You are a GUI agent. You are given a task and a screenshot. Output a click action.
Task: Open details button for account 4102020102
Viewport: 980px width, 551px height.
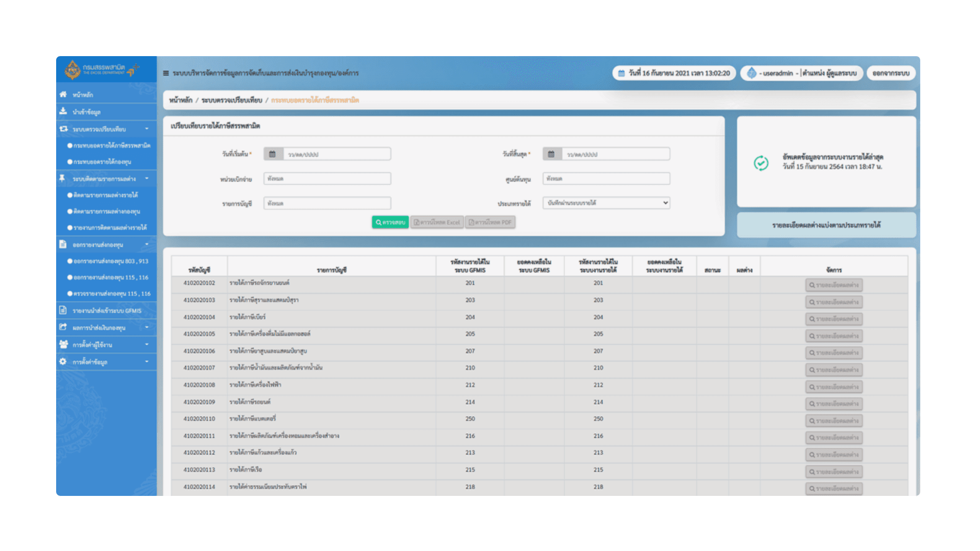(834, 285)
